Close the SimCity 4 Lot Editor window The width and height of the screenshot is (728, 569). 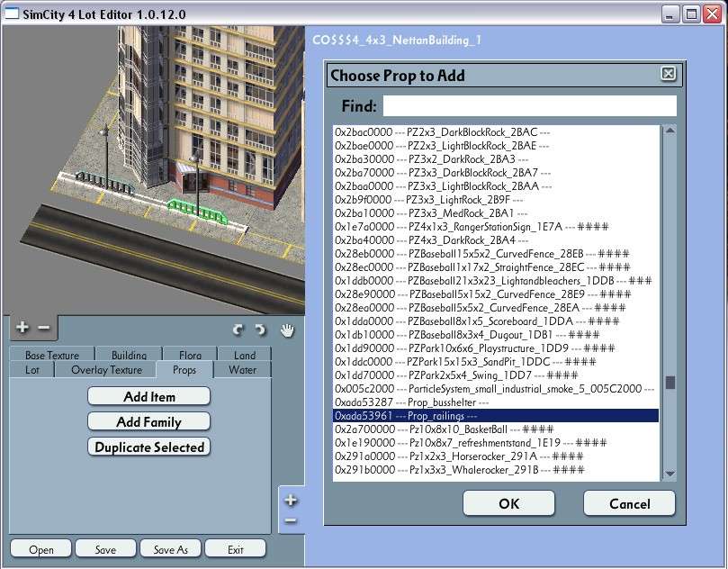click(x=712, y=14)
